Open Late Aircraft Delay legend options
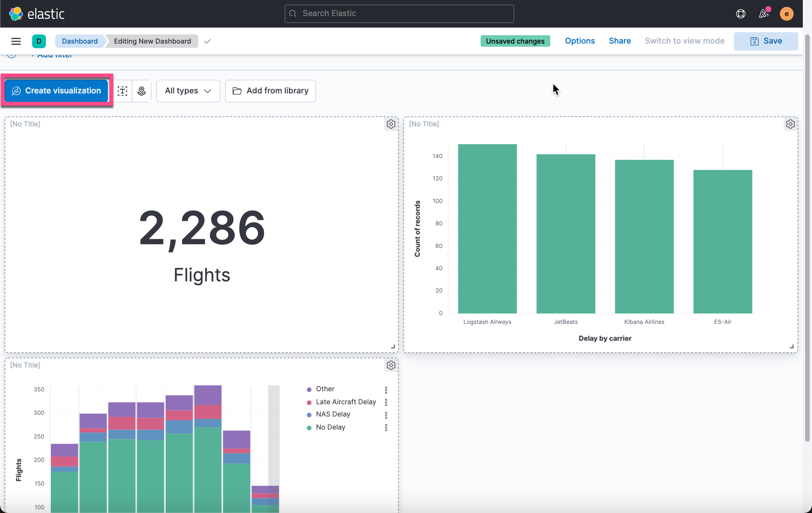The height and width of the screenshot is (513, 812). point(386,402)
